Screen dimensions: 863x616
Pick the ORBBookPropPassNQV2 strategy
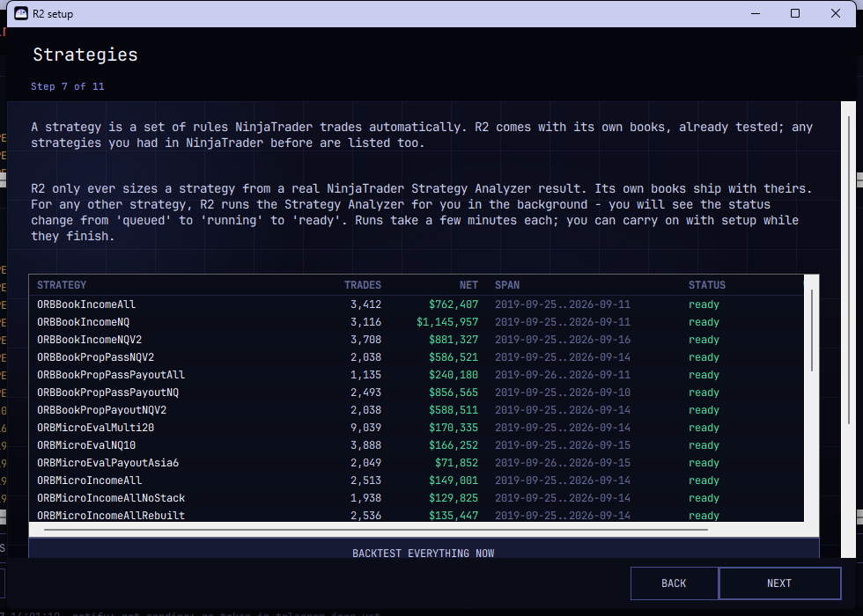95,357
